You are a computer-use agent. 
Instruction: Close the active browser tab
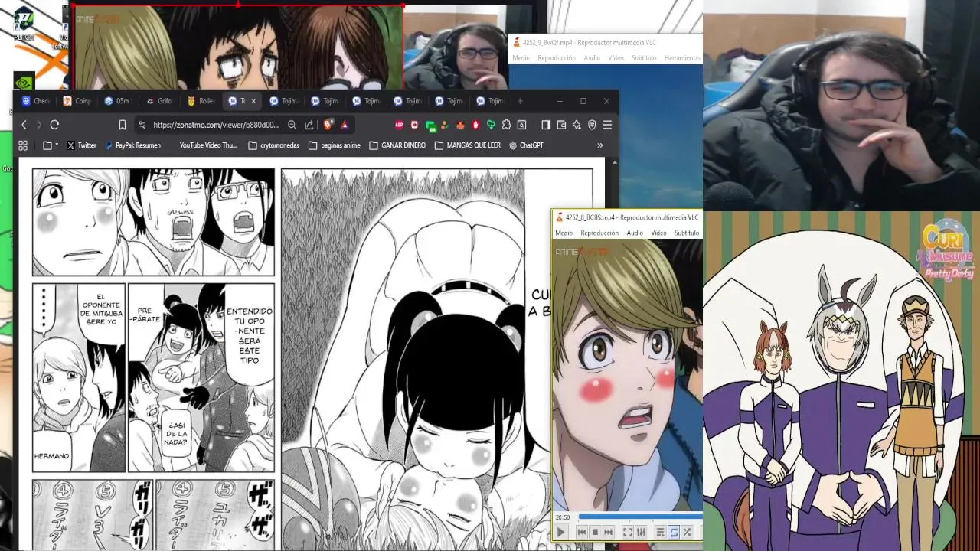(x=253, y=101)
